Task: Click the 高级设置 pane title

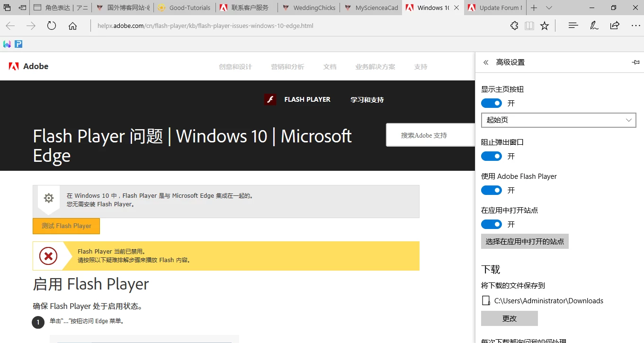Action: 510,62
